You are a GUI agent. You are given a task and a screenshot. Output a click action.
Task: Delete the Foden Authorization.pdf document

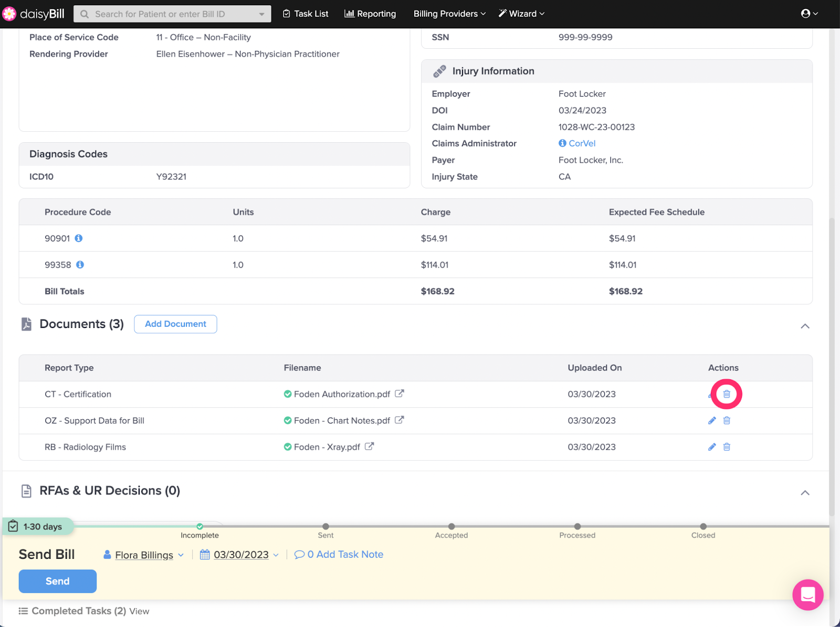pyautogui.click(x=727, y=394)
